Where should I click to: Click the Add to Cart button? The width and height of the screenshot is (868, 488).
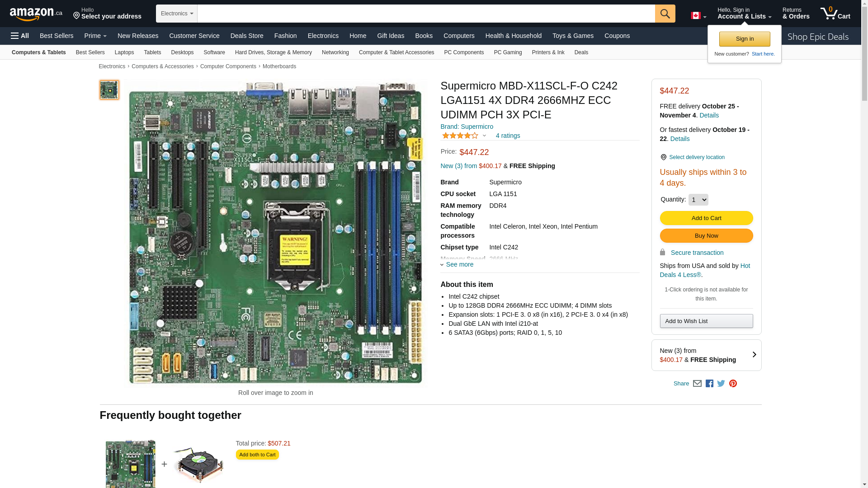tap(706, 218)
